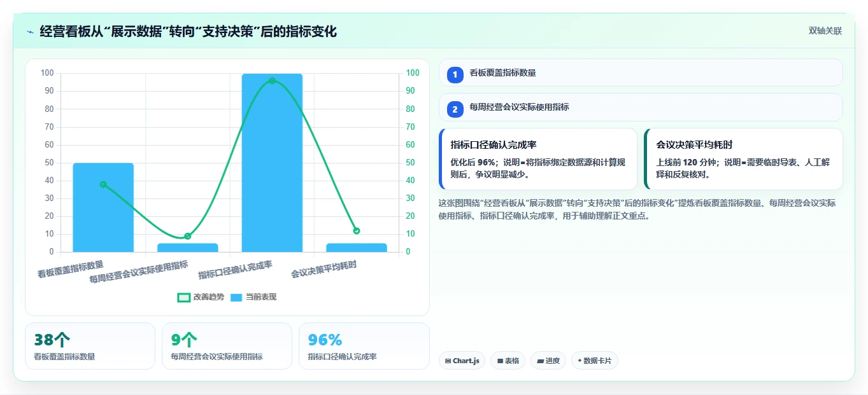Image resolution: width=868 pixels, height=395 pixels.
Task: Click the Chart.js tag
Action: tap(462, 361)
